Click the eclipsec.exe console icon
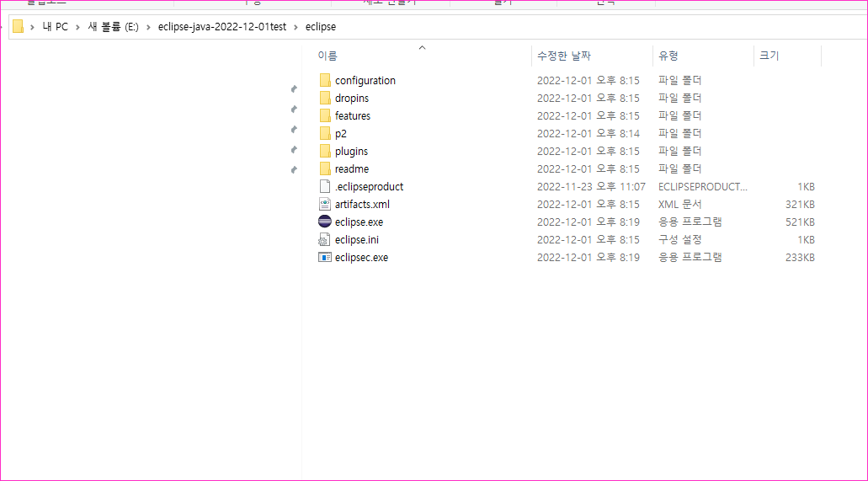Screen dimensions: 868x481 tap(325, 257)
